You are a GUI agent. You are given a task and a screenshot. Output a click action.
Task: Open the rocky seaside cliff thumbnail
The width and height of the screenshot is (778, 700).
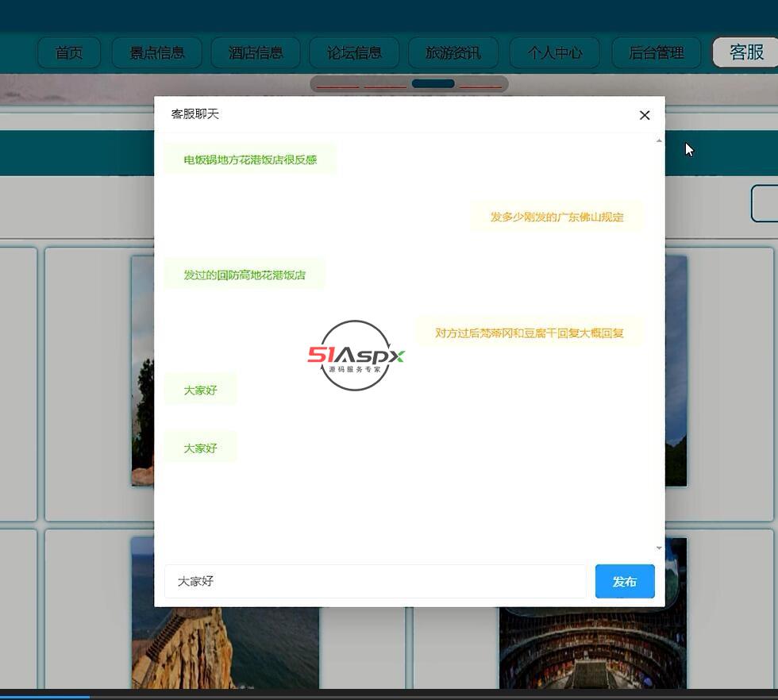click(225, 648)
